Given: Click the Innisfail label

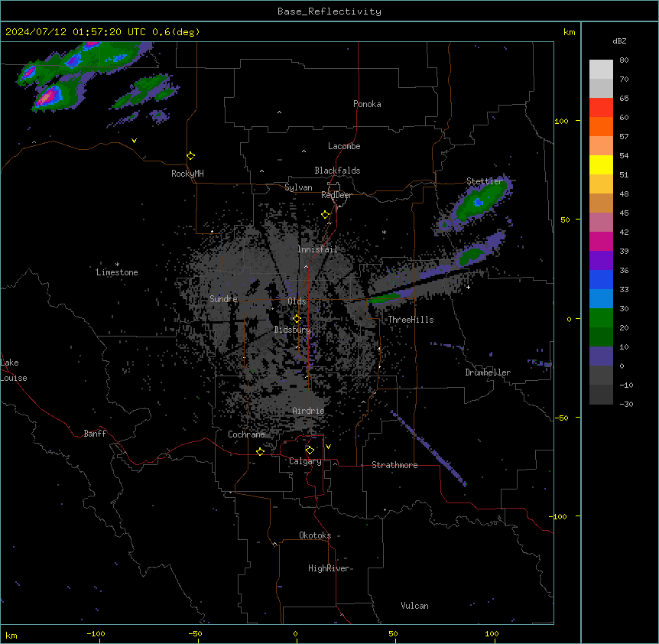Looking at the screenshot, I should 317,249.
